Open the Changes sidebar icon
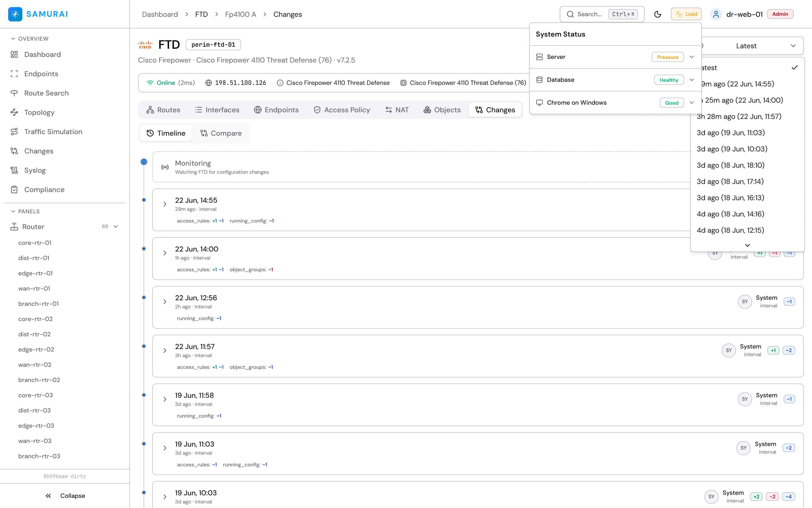812x508 pixels. click(14, 151)
